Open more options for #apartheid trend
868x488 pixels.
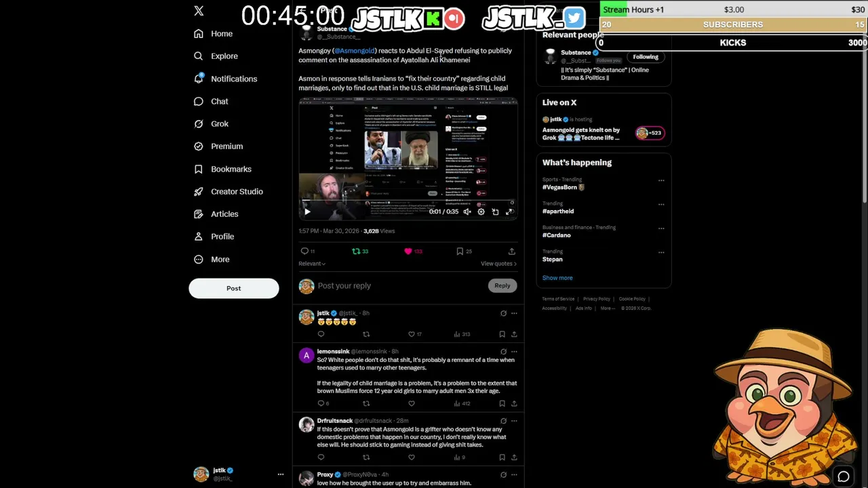(661, 204)
